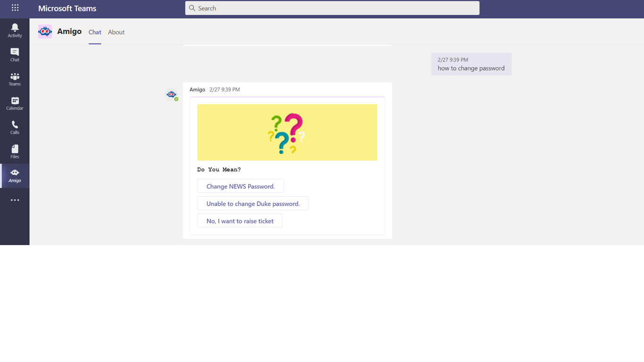
Task: Click No, I want to raise ticket
Action: click(x=239, y=221)
